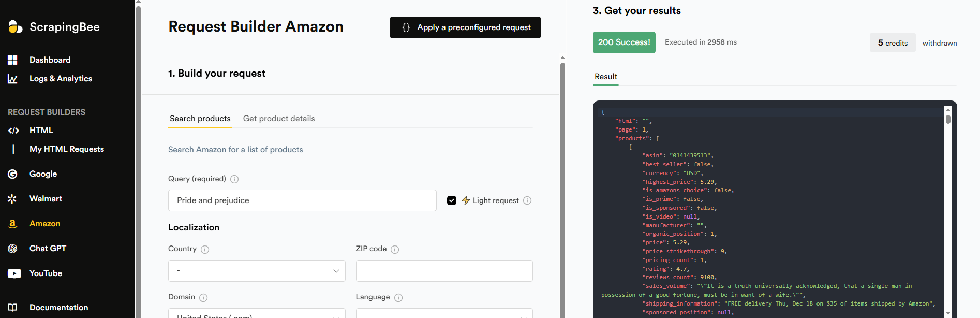The width and height of the screenshot is (980, 318).
Task: Open the YouTube request builder icon
Action: (14, 273)
